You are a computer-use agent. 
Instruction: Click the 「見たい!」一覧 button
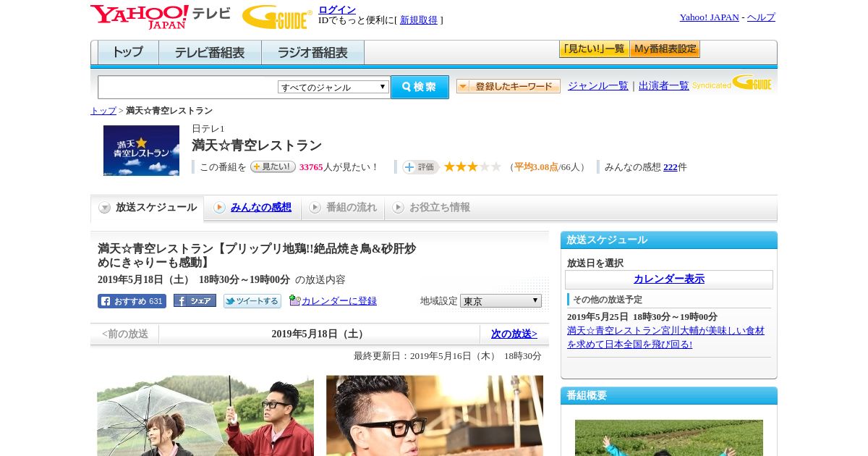tap(594, 49)
